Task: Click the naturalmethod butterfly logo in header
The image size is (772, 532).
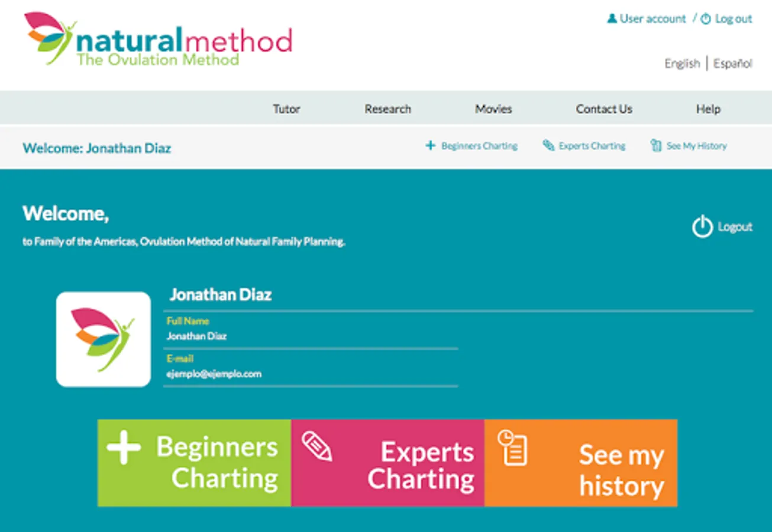Action: pos(50,37)
